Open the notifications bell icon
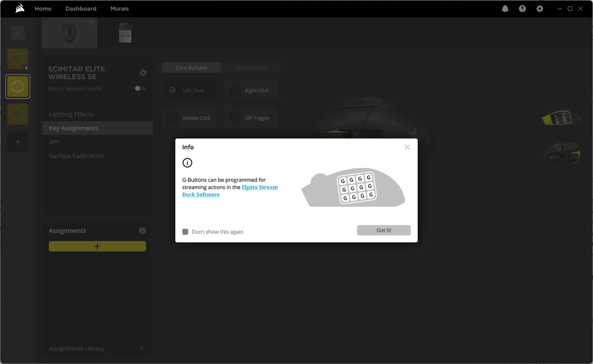Image resolution: width=593 pixels, height=364 pixels. coord(505,9)
